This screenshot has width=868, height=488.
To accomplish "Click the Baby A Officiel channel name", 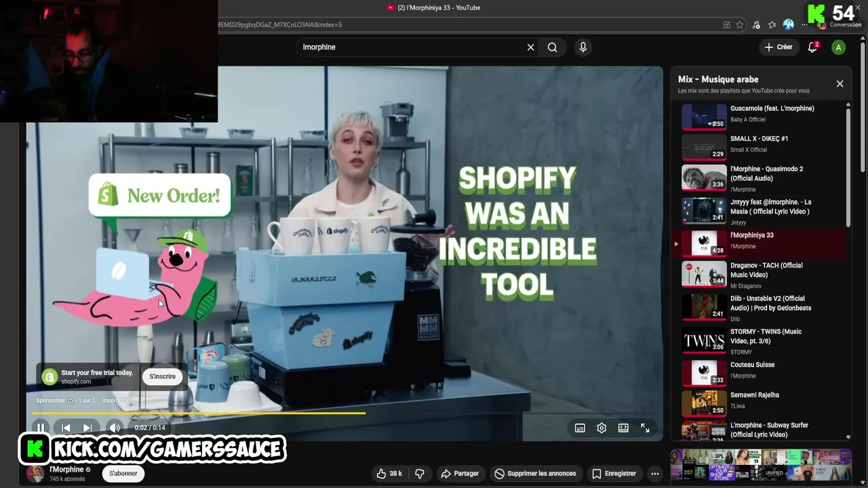I will click(x=747, y=120).
